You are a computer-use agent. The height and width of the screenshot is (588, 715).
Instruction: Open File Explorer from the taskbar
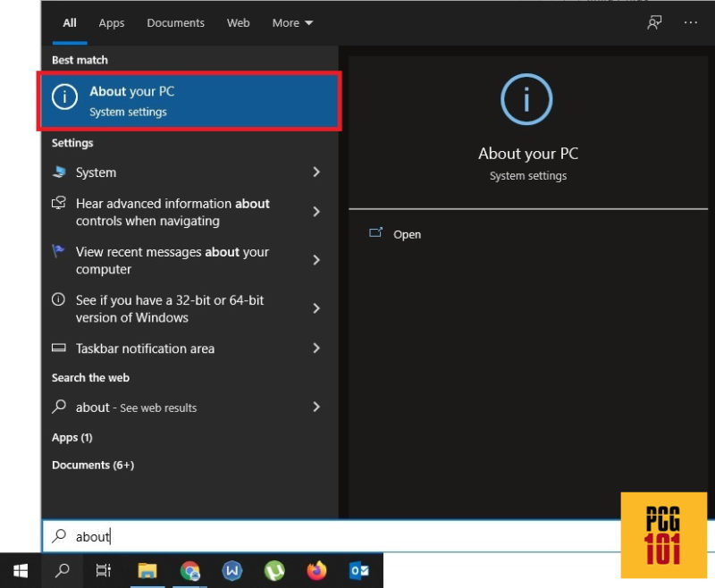(x=147, y=569)
